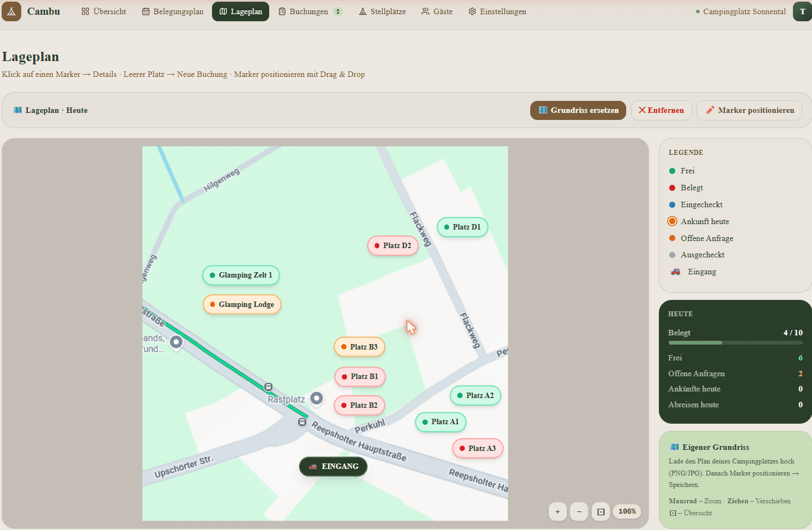Click the Ankünfte heute row
The height and width of the screenshot is (530, 812).
click(736, 389)
